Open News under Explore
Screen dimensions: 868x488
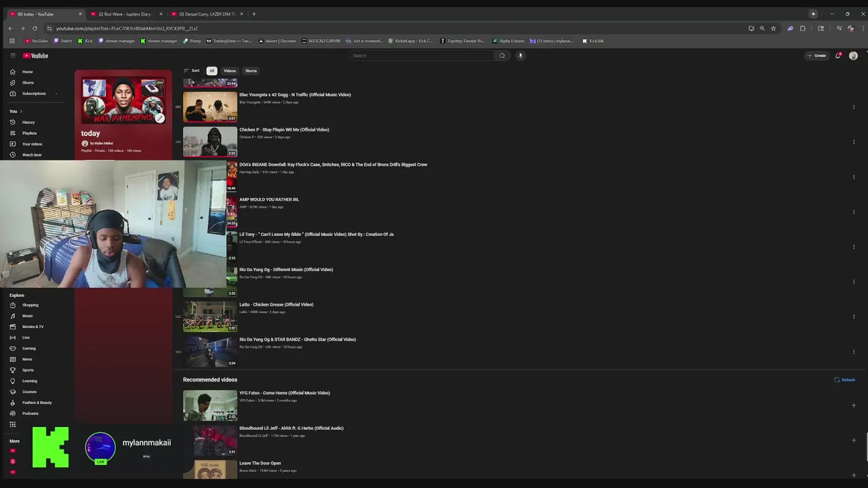27,359
